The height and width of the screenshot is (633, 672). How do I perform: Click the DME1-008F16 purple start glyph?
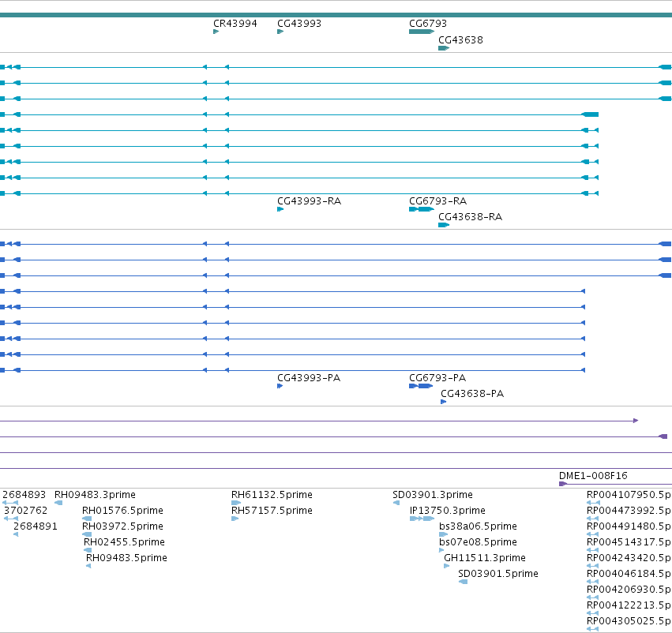tap(563, 485)
